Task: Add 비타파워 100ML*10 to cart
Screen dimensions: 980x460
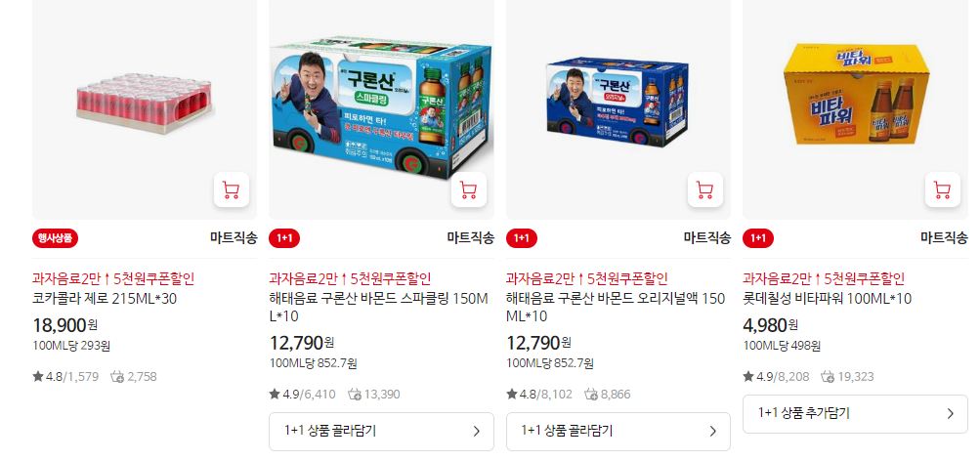Action: [942, 190]
